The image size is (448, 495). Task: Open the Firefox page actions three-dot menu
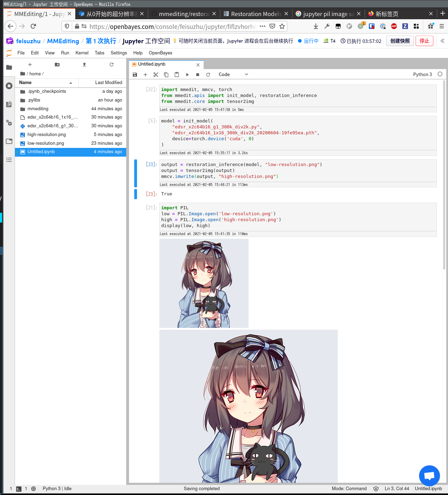263,26
